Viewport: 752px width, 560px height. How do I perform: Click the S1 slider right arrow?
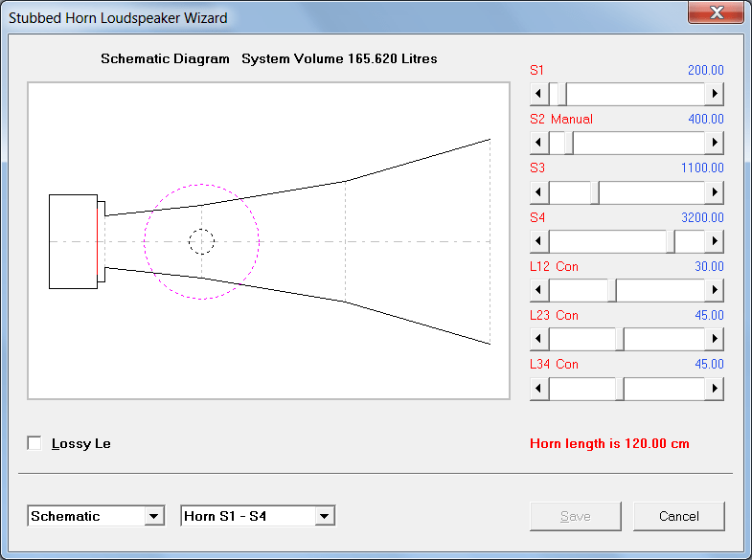coord(714,94)
